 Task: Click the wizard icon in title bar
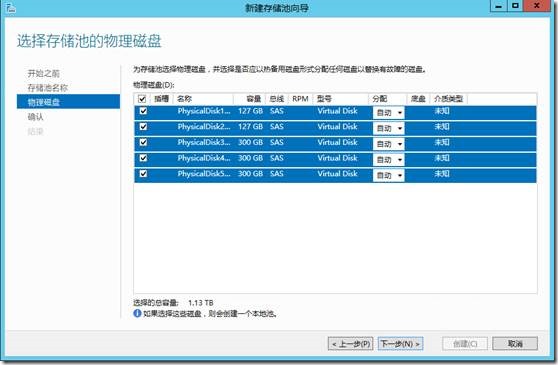click(x=11, y=7)
